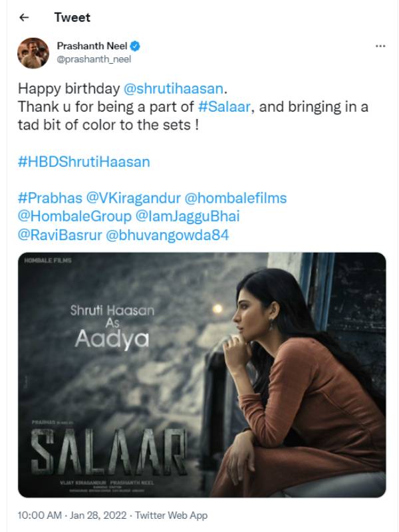Click the blue verified badge
The width and height of the screenshot is (399, 532).
[134, 47]
